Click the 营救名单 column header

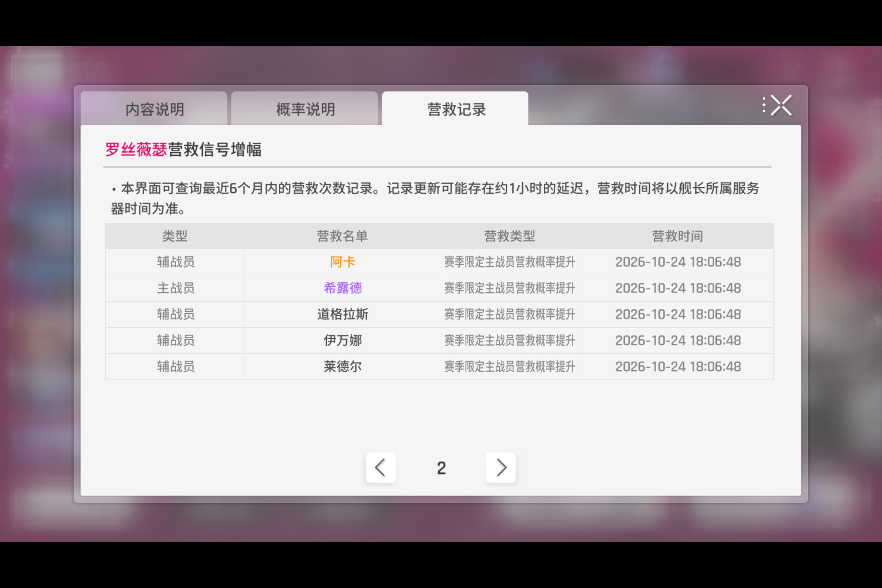coord(342,236)
